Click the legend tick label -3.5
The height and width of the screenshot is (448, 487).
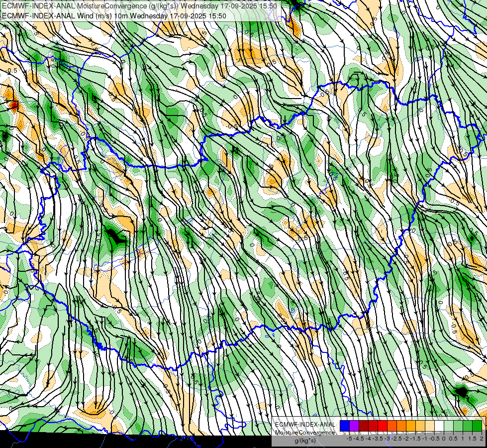[x=378, y=439]
